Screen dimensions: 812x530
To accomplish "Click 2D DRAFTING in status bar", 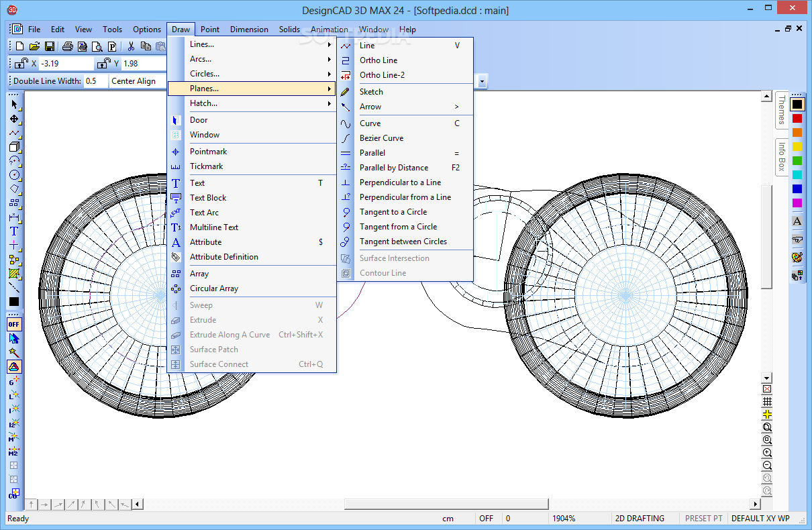I will click(640, 519).
